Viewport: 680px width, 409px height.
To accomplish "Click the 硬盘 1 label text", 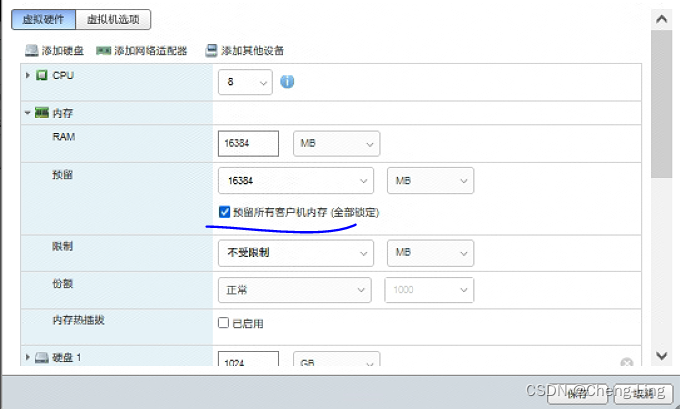I will coord(67,358).
